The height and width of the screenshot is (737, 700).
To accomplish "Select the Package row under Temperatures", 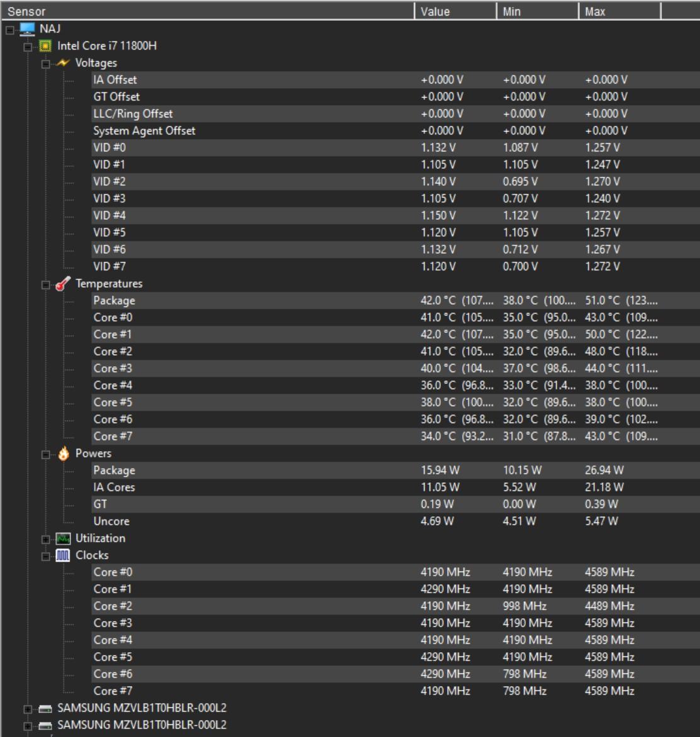I will pyautogui.click(x=395, y=301).
